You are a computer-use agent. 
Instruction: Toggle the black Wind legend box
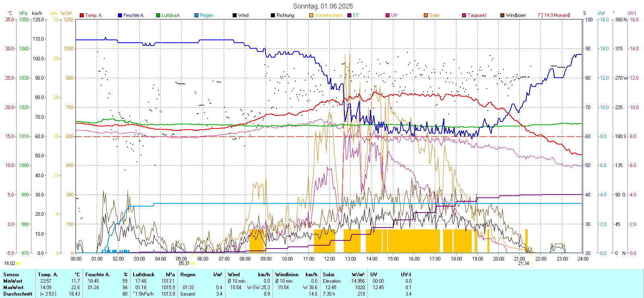coord(235,15)
